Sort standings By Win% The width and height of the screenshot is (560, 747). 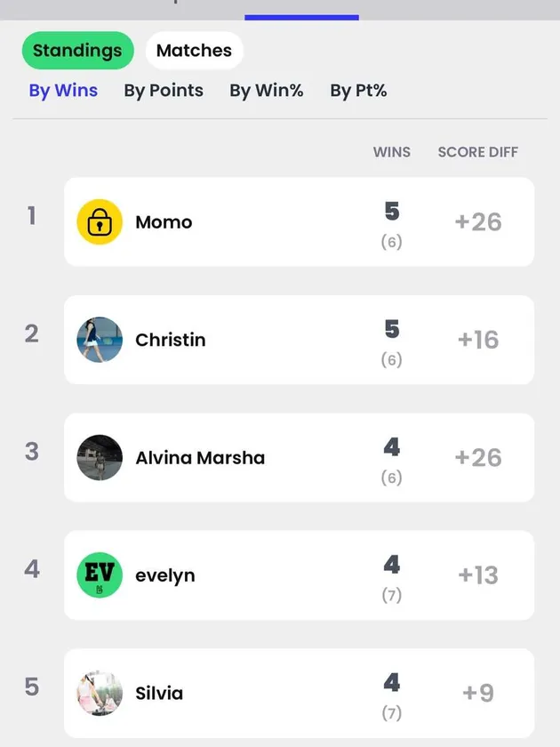point(267,91)
